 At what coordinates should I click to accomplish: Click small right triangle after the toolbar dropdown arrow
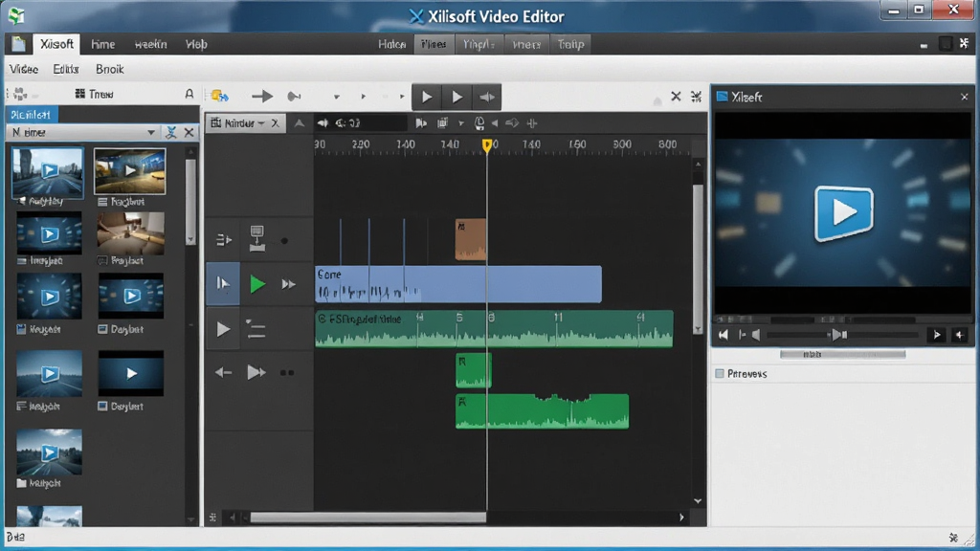click(363, 97)
